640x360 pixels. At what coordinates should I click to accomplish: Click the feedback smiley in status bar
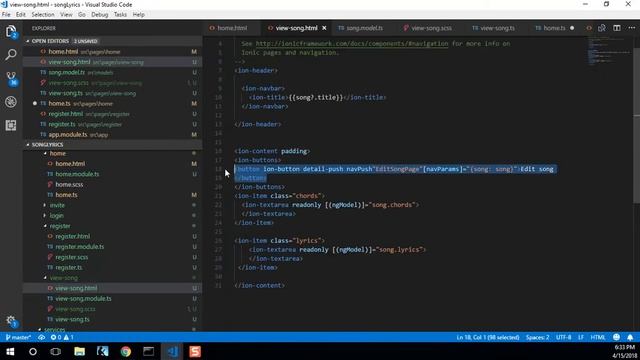[616, 337]
